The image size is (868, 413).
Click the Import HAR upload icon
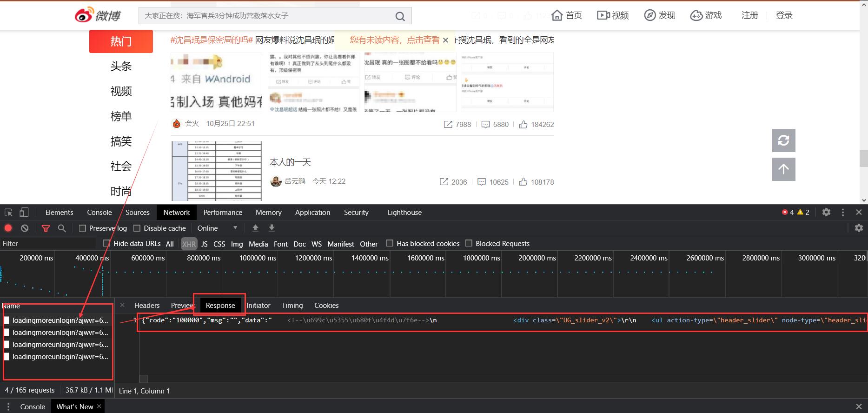point(255,228)
